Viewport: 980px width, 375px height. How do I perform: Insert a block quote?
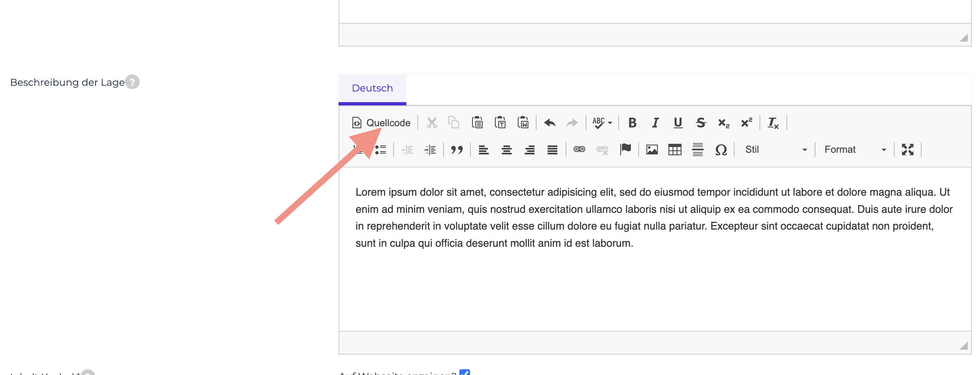(457, 150)
